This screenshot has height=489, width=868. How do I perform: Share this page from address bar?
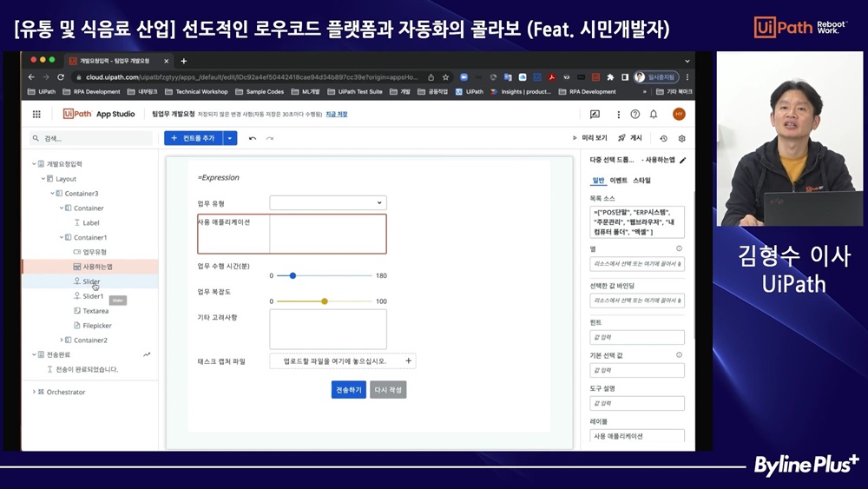click(x=431, y=77)
